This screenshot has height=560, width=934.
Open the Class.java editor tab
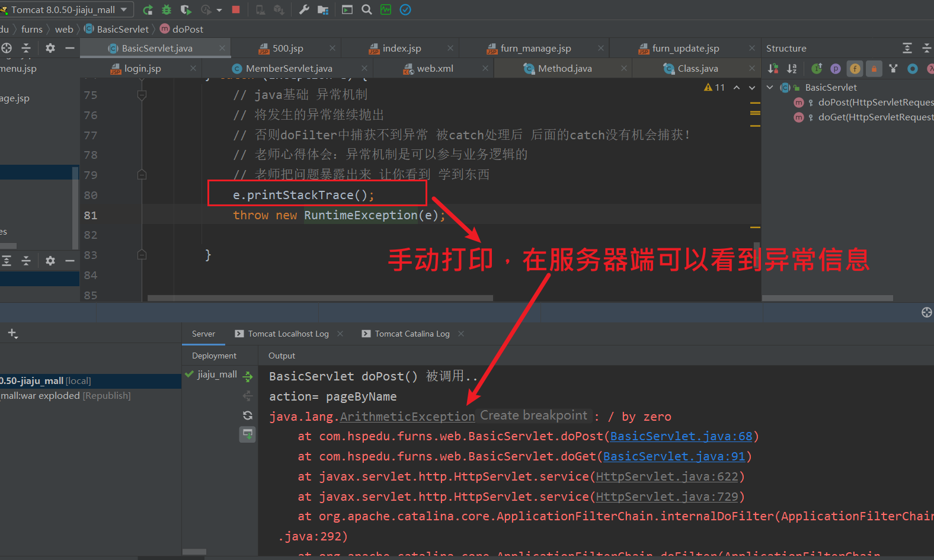[x=698, y=68]
